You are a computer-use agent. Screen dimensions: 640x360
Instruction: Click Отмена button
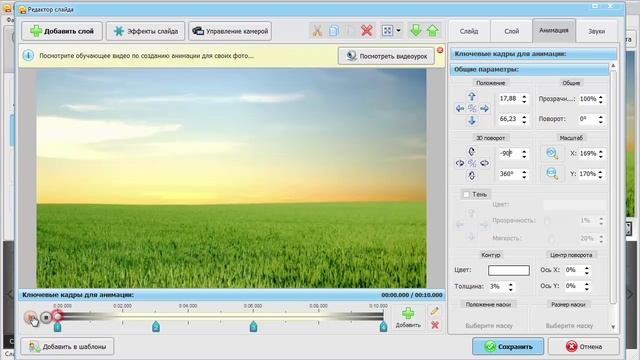coord(584,347)
